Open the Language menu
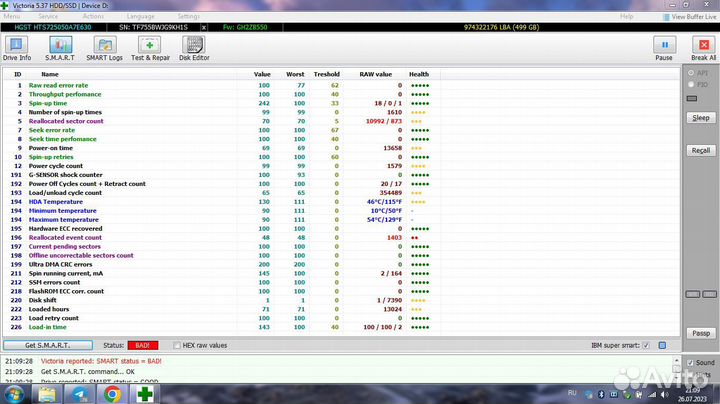Image resolution: width=720 pixels, height=404 pixels. click(141, 17)
